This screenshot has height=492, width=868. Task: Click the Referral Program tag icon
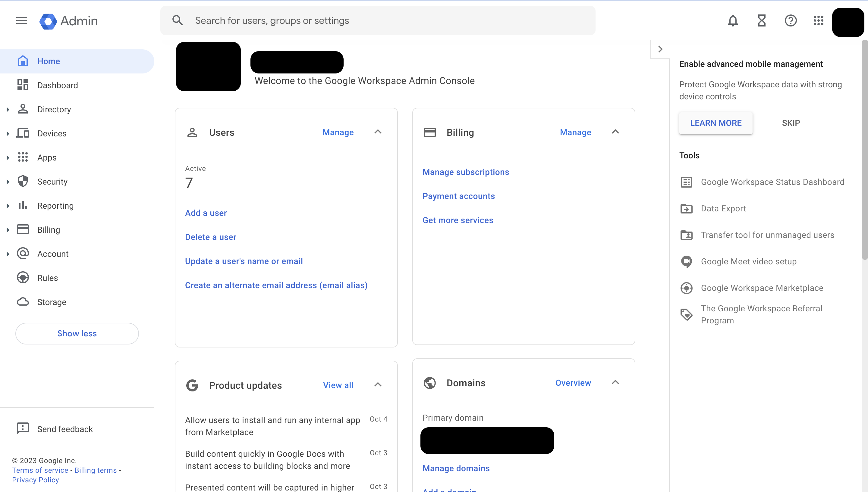coord(687,315)
